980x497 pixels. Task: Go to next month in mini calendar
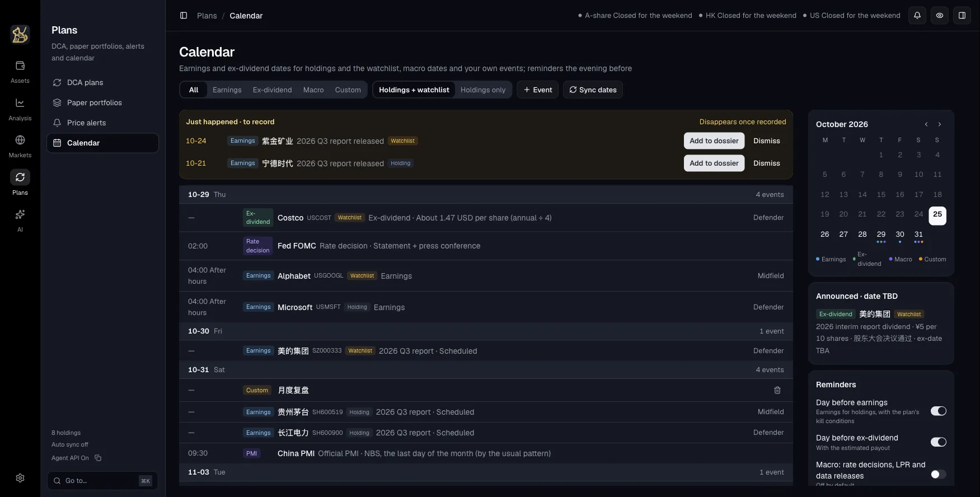click(940, 124)
